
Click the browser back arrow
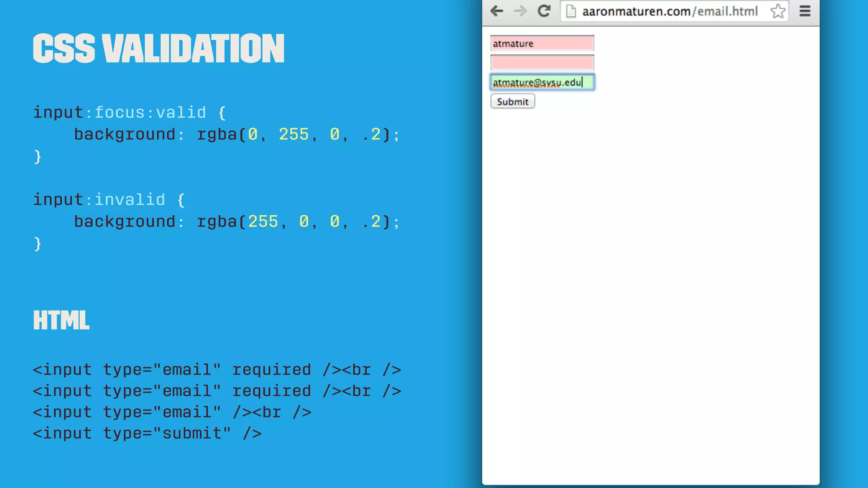(x=497, y=11)
